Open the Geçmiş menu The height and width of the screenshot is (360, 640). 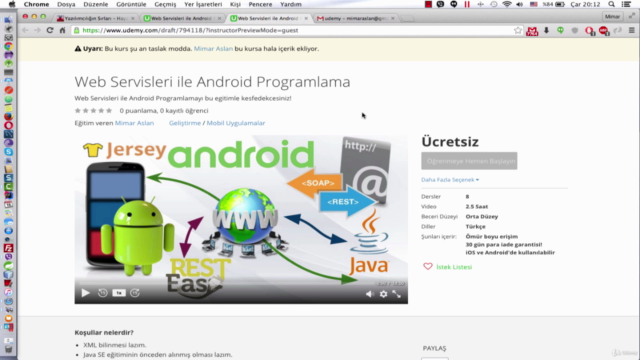[x=165, y=4]
